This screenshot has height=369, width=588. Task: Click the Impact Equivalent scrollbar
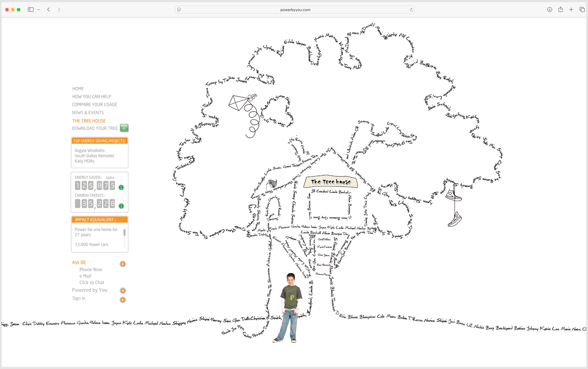[x=124, y=232]
